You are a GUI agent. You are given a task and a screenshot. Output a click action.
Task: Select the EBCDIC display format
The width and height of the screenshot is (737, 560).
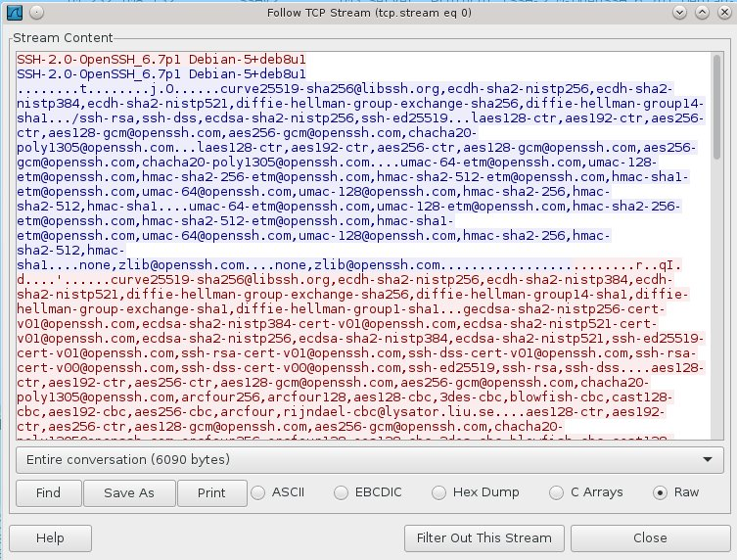pos(368,492)
